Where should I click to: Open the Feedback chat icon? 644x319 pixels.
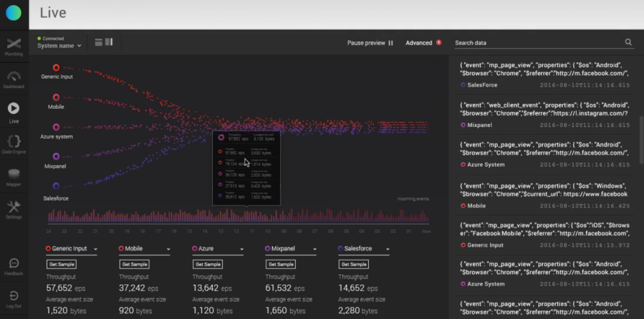click(14, 264)
